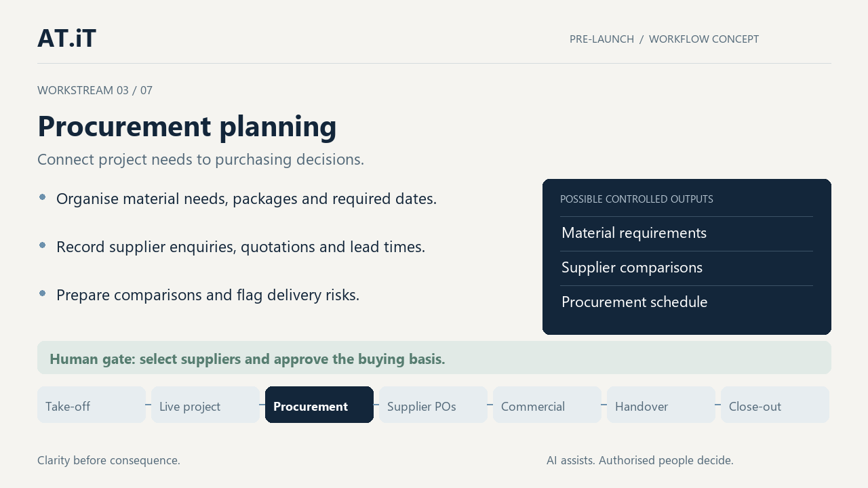The height and width of the screenshot is (488, 868).
Task: Click the bullet marker beside Prepare comparisons
Action: pos(43,293)
